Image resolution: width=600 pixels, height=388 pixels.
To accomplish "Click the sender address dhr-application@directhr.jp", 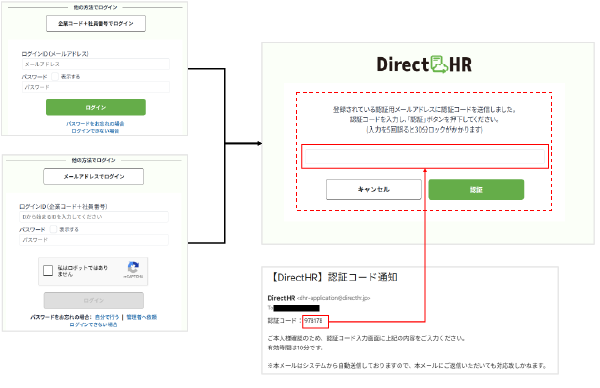I will click(x=333, y=298).
